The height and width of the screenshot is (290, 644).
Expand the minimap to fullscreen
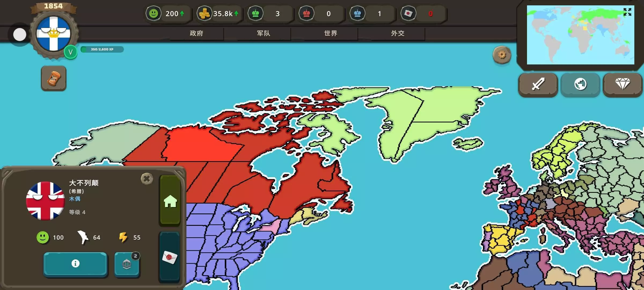pyautogui.click(x=627, y=12)
